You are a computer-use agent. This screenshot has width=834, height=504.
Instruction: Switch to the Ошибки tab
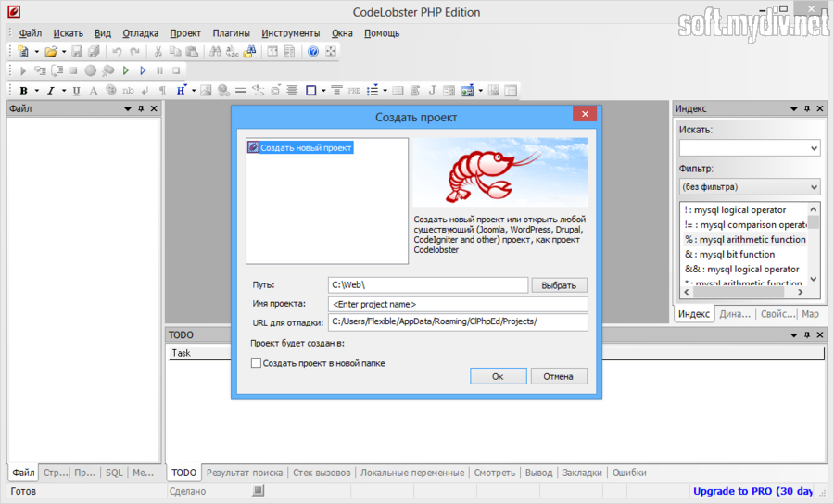[x=629, y=472]
